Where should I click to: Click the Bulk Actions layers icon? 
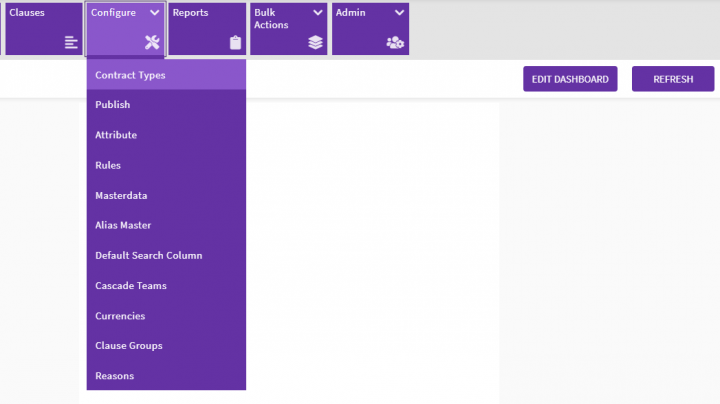315,42
